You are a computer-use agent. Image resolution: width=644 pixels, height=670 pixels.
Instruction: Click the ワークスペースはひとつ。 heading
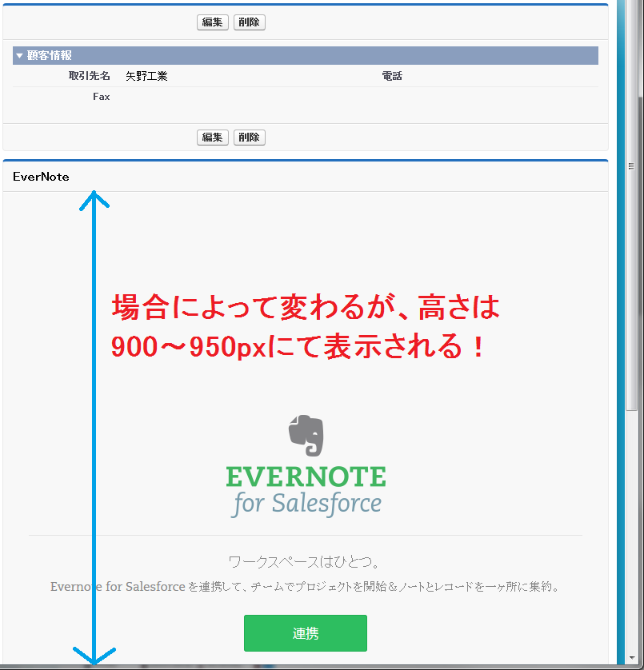(305, 561)
